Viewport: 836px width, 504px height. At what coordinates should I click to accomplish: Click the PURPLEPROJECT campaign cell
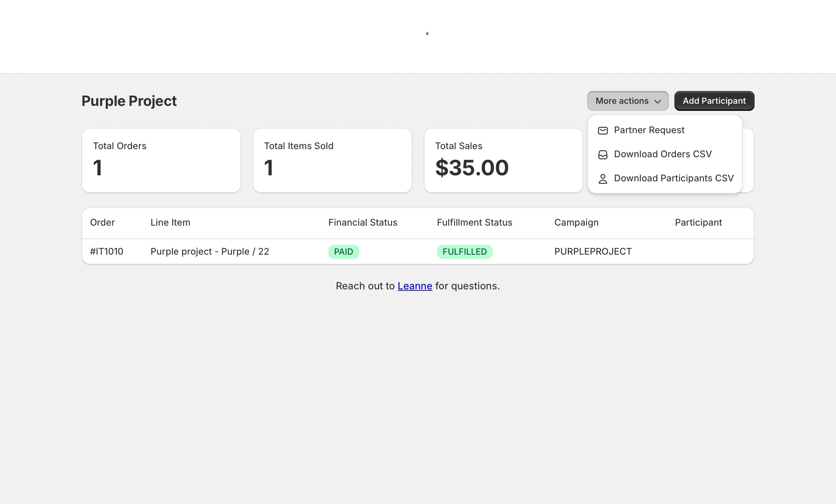pos(593,251)
